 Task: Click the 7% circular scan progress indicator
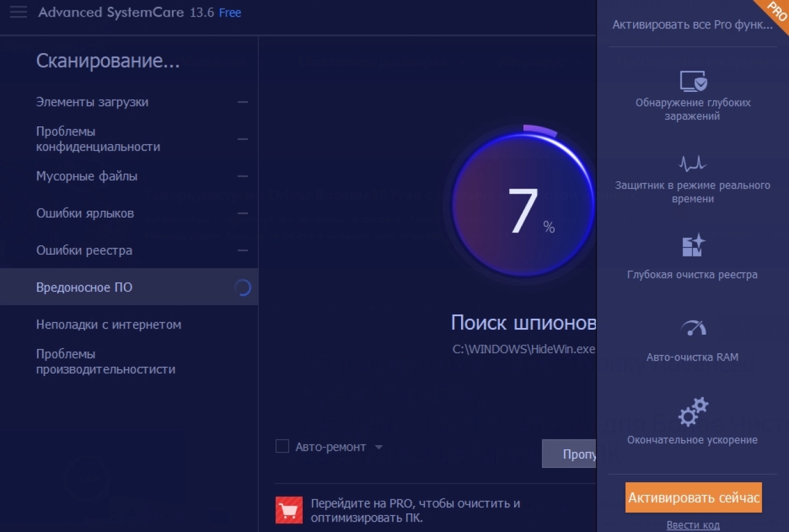point(522,205)
